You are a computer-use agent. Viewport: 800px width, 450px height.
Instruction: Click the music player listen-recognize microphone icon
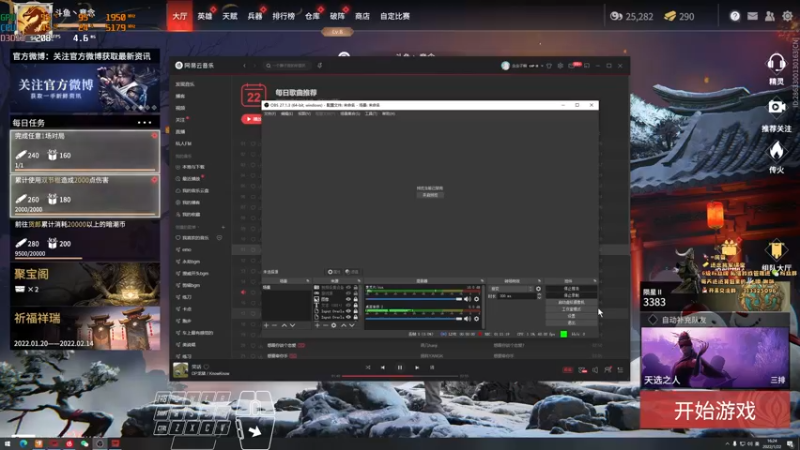tap(319, 65)
